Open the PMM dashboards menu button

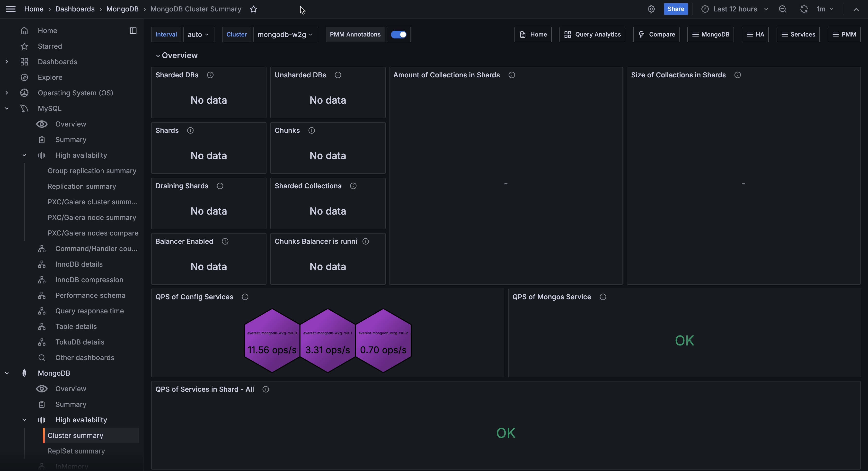point(844,34)
